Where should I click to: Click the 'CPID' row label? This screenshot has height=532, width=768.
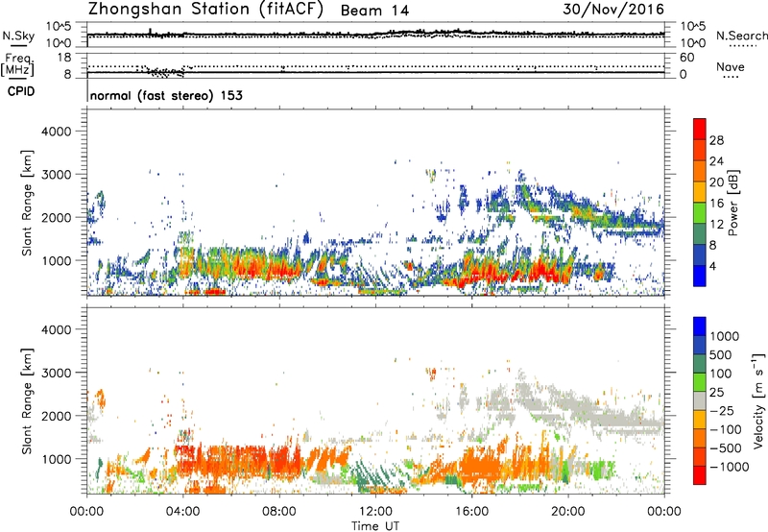[21, 91]
